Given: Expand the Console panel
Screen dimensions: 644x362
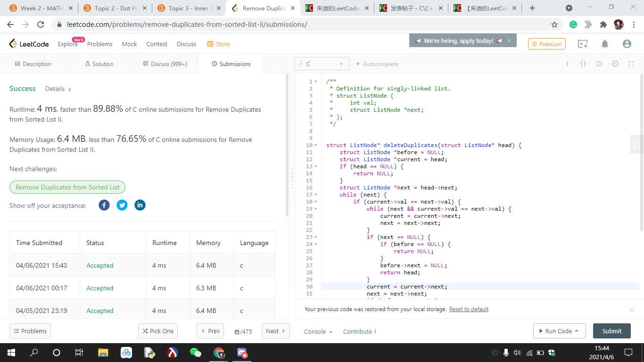Looking at the screenshot, I should click(318, 331).
